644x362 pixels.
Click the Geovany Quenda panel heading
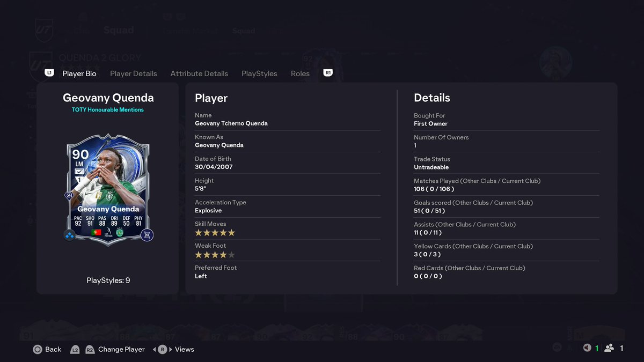click(108, 98)
